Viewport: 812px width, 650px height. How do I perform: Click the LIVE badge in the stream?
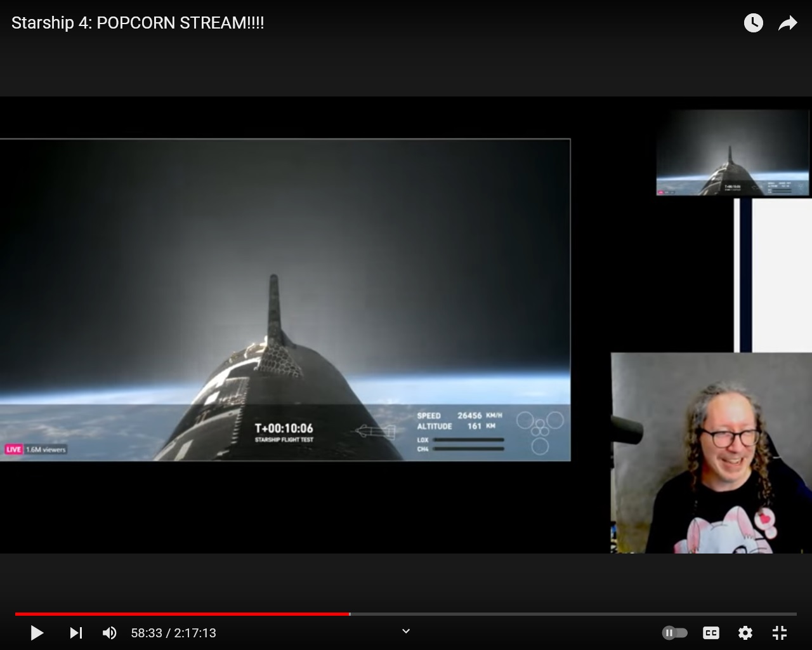(13, 449)
